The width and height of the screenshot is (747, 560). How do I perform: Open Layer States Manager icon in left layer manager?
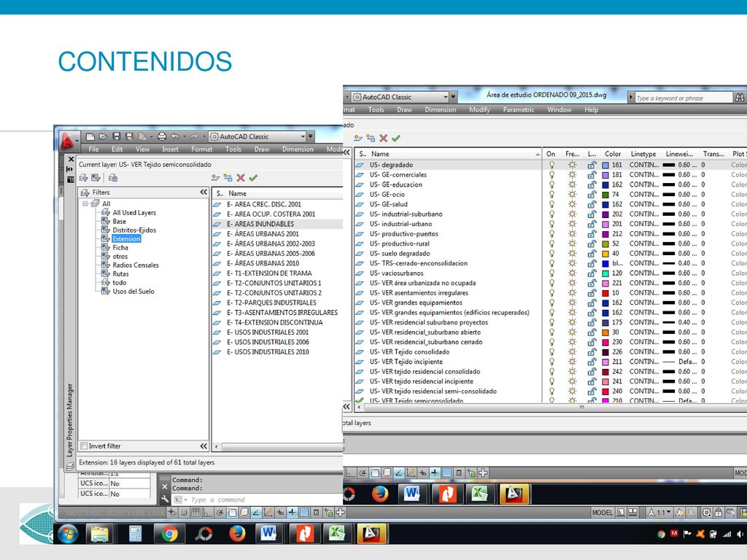(113, 178)
